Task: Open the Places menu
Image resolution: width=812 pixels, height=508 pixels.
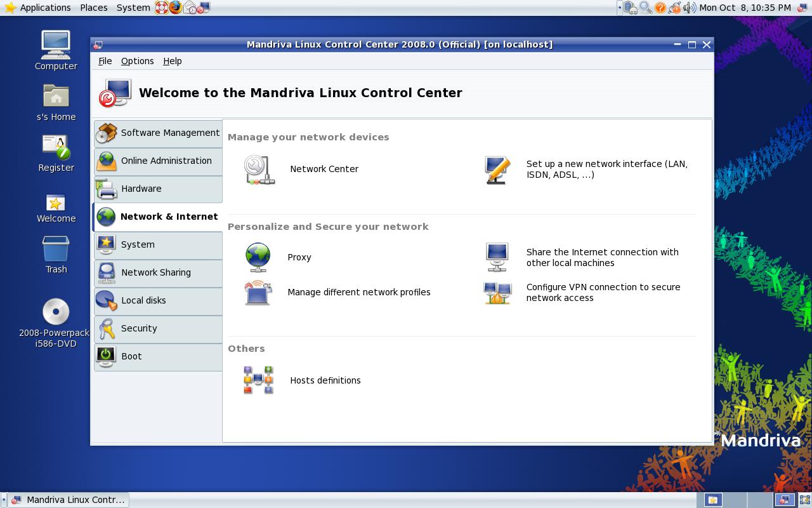Action: click(94, 8)
